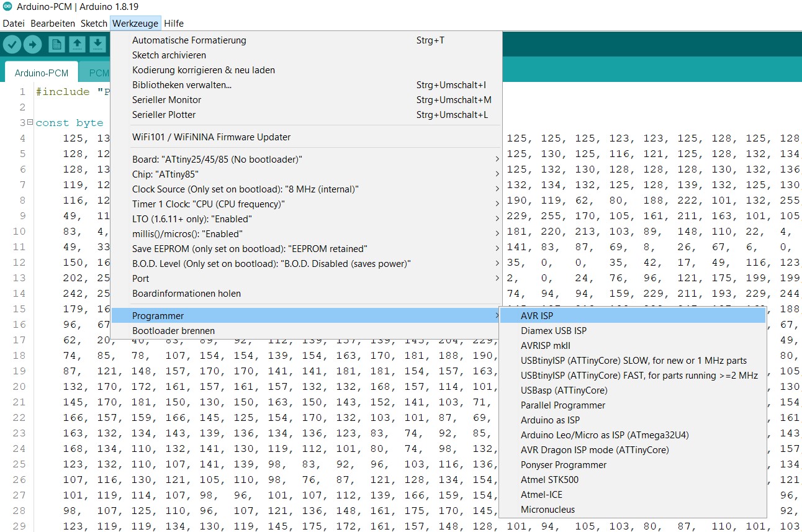
Task: Expand the Port submenu
Action: click(x=141, y=278)
